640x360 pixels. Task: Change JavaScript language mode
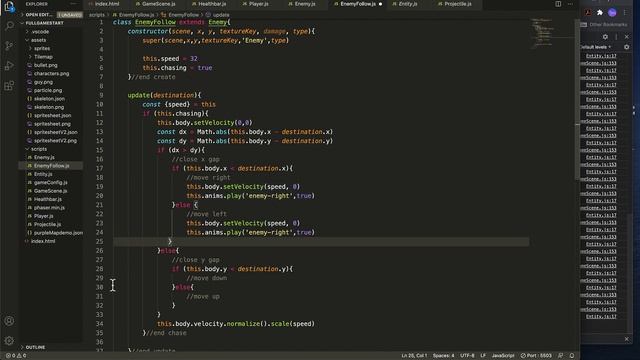[503, 356]
